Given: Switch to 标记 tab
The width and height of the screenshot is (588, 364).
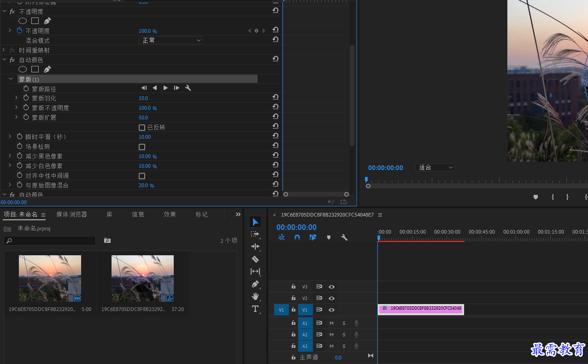Looking at the screenshot, I should 202,214.
